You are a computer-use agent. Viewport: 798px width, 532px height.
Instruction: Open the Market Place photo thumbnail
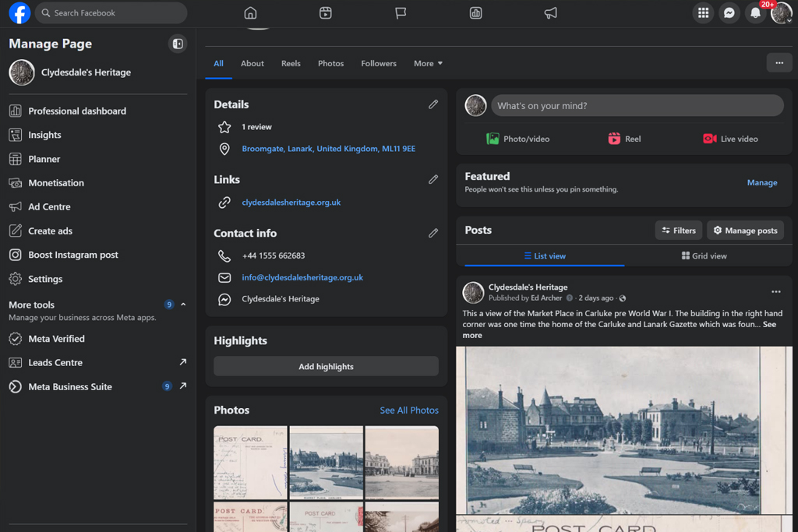click(327, 463)
